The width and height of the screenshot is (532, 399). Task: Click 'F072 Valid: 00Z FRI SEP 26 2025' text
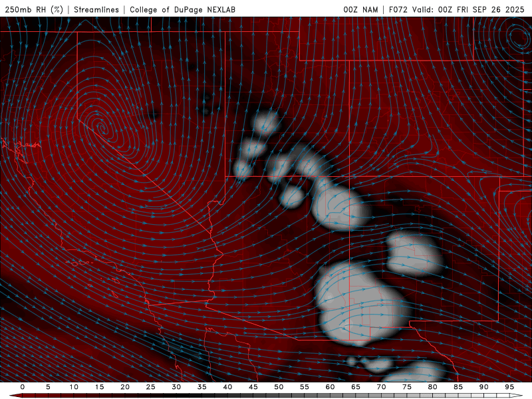point(457,9)
